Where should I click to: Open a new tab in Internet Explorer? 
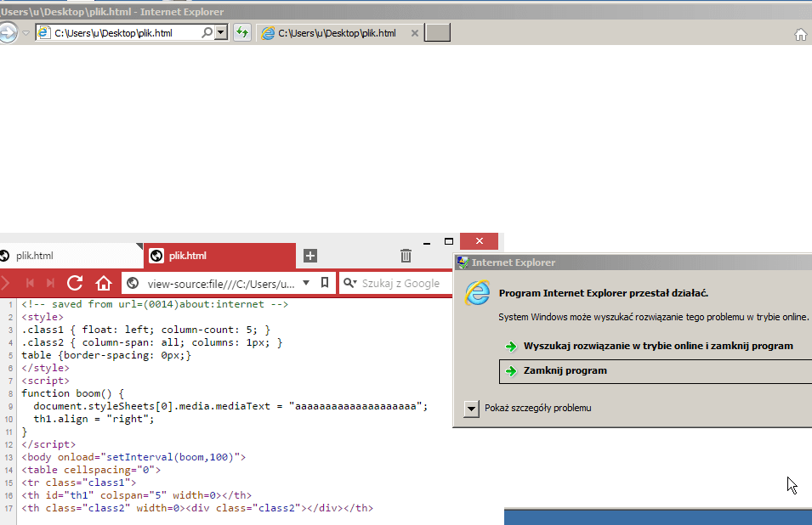437,32
